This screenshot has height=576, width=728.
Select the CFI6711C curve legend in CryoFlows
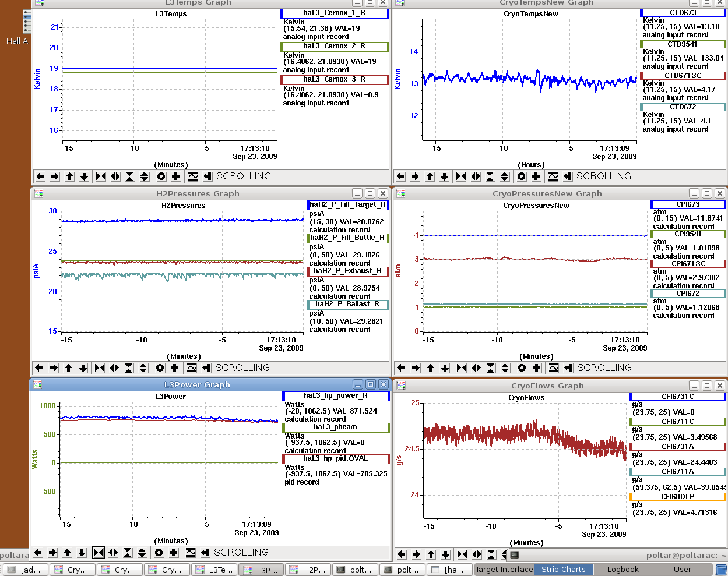pos(678,422)
